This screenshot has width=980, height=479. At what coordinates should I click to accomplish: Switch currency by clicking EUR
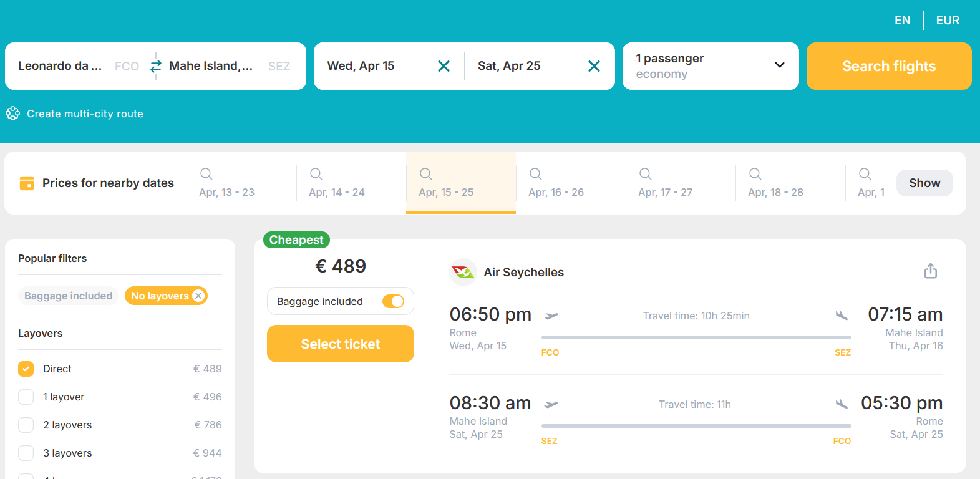[948, 19]
